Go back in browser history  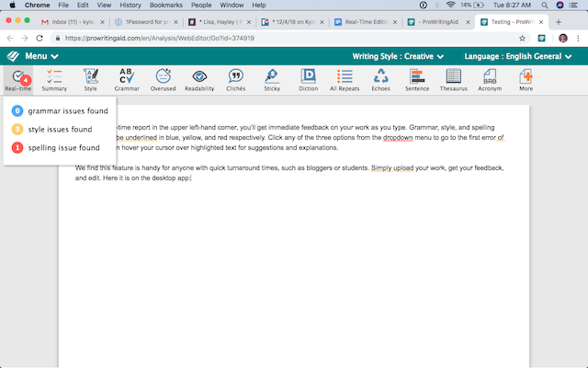click(x=10, y=38)
